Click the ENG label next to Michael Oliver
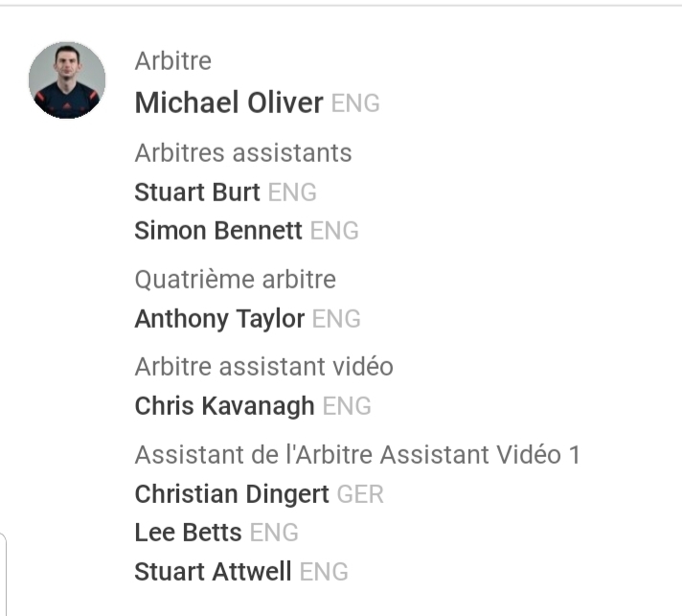Screen dimensions: 682x616 (355, 103)
